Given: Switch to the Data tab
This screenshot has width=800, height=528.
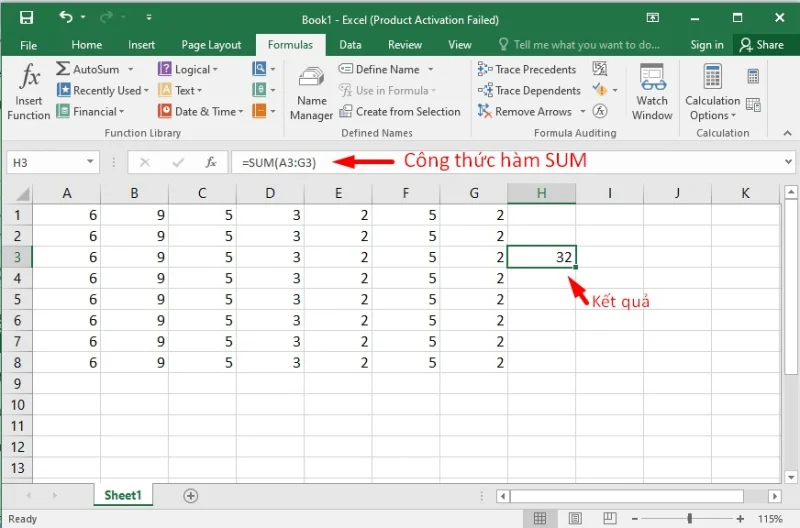Looking at the screenshot, I should [350, 45].
